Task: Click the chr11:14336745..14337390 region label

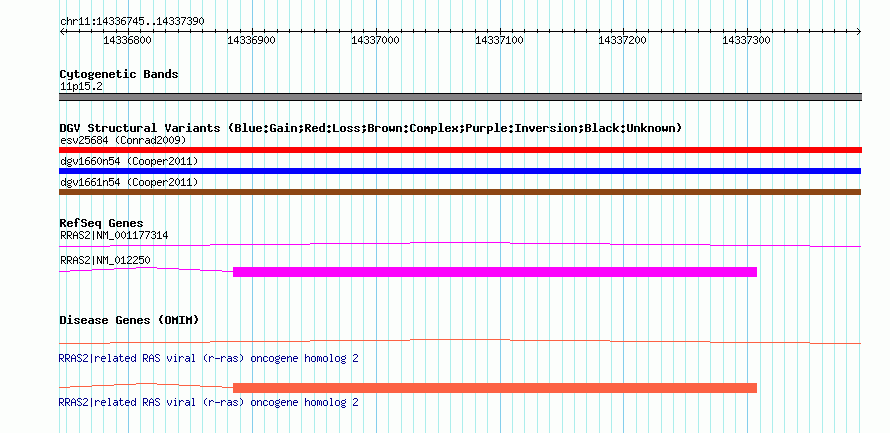Action: [132, 21]
